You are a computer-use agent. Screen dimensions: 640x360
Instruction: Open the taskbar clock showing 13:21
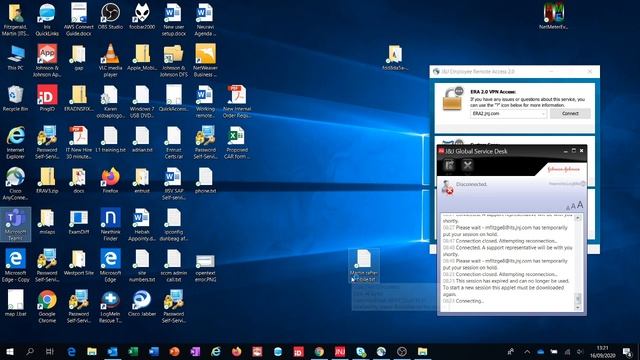602,351
